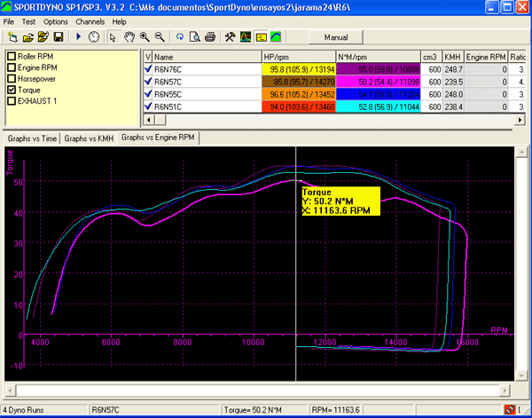Toggle visibility check for run R6N76C
This screenshot has height=418, width=532.
point(147,67)
